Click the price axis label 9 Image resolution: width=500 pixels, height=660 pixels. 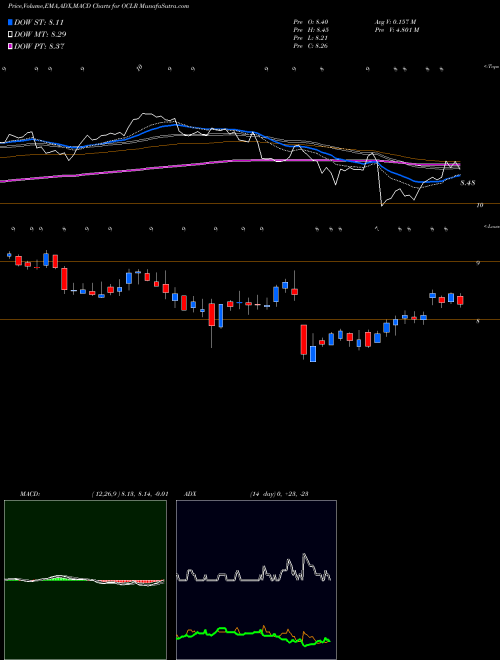478,263
